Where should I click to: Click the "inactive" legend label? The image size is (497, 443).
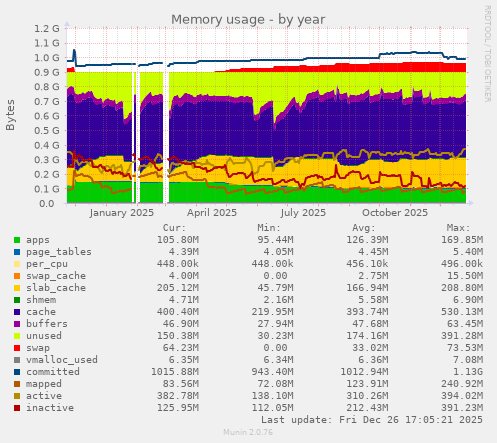(50, 408)
